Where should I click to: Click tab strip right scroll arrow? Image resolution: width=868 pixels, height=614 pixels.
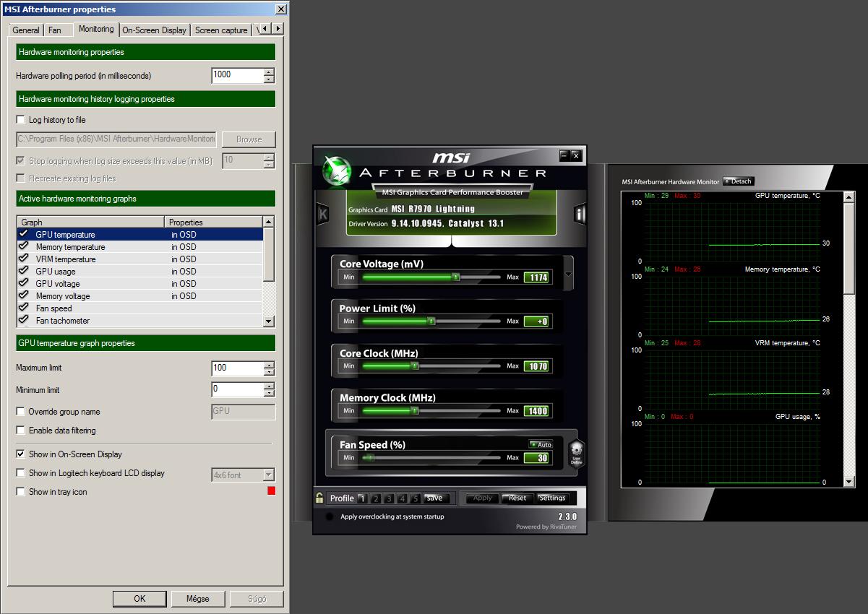point(278,28)
